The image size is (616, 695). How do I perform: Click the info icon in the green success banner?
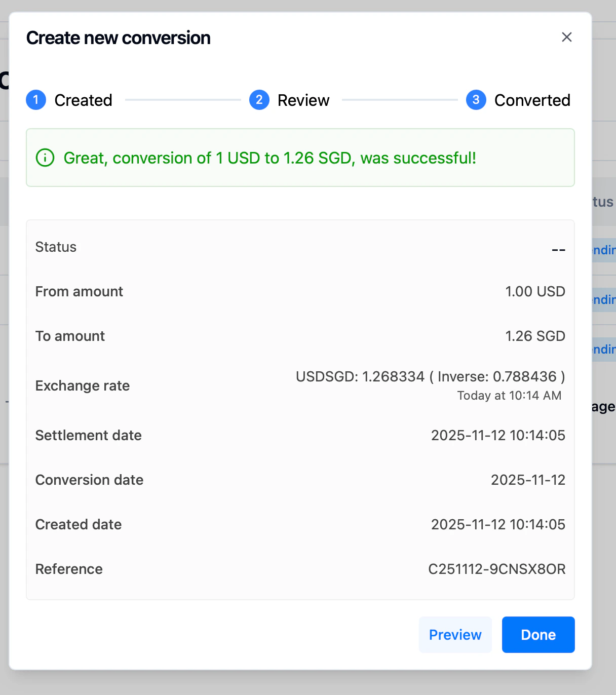pos(45,158)
